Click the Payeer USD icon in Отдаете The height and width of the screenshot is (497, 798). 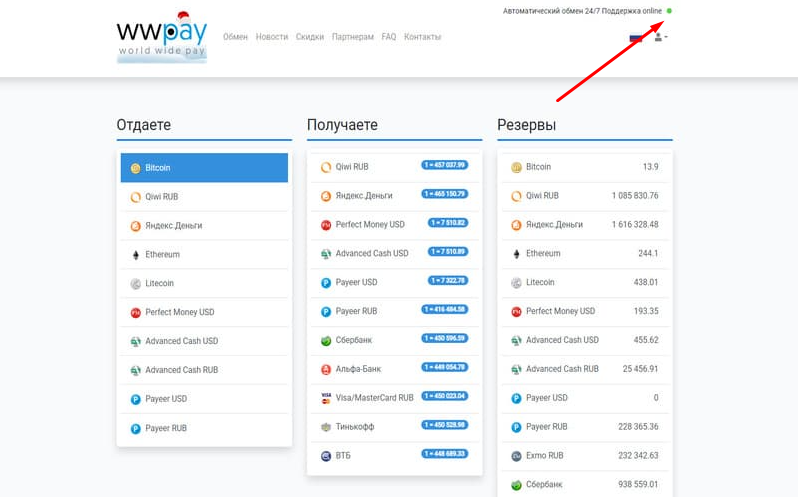click(x=135, y=399)
